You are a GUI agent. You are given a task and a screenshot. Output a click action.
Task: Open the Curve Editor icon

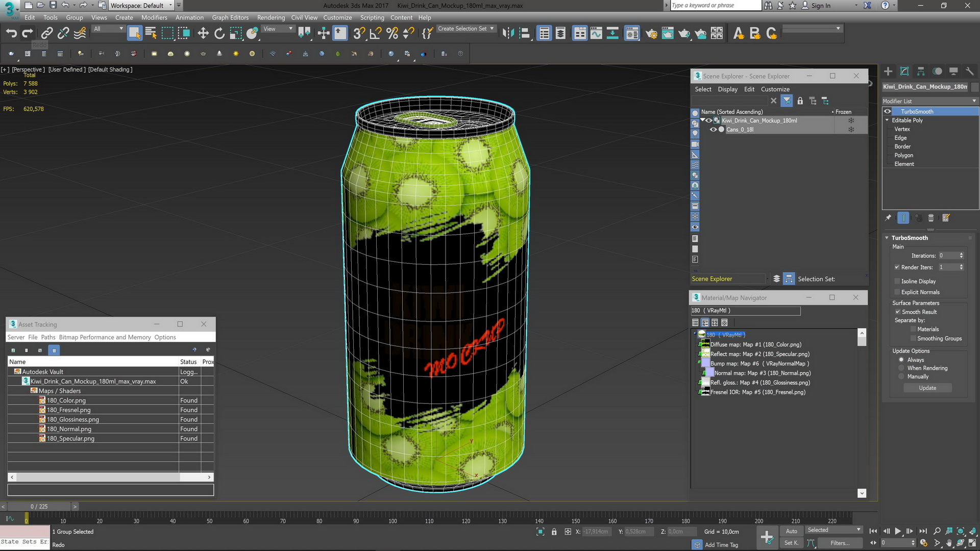pos(596,34)
